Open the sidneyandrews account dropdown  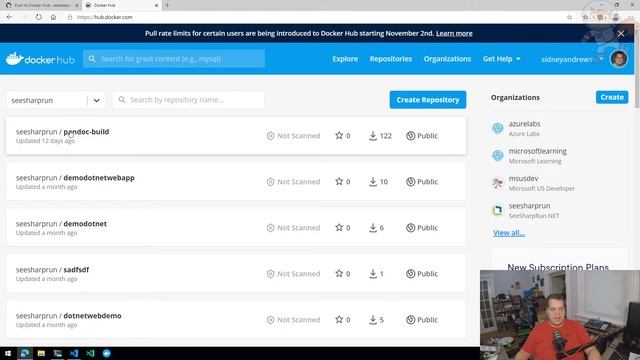point(571,59)
